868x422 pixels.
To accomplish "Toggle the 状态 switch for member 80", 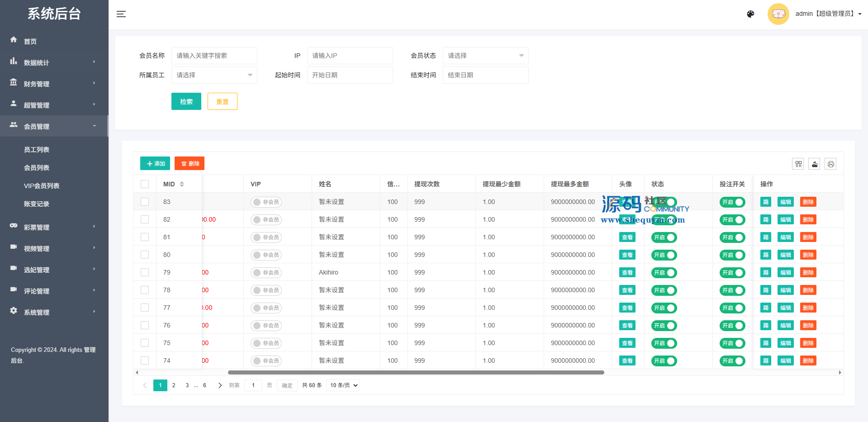I will click(x=664, y=255).
